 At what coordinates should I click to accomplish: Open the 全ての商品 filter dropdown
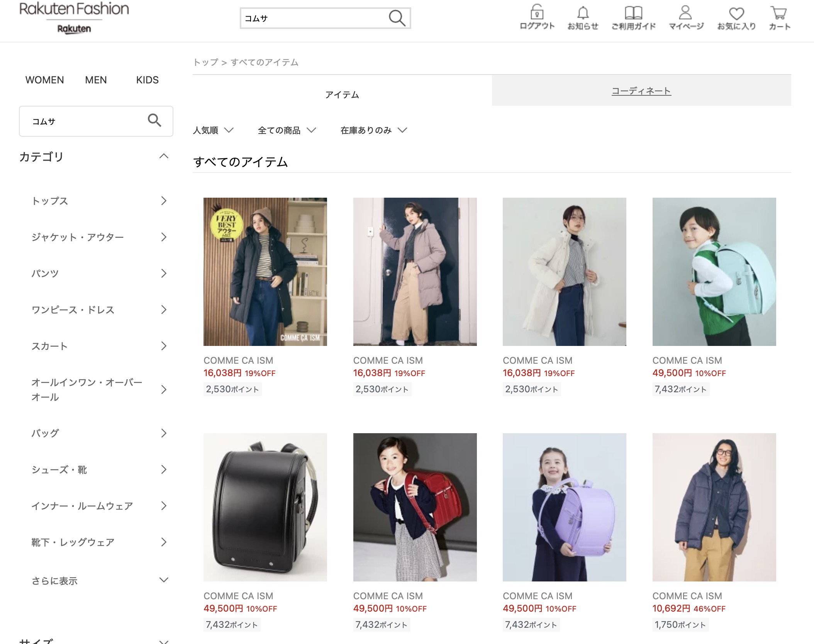pos(287,130)
